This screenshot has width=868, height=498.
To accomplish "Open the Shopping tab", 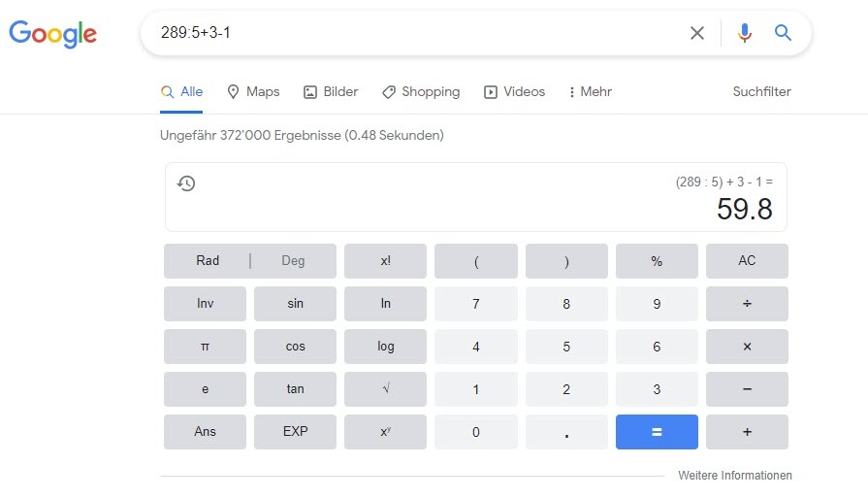I will (421, 92).
